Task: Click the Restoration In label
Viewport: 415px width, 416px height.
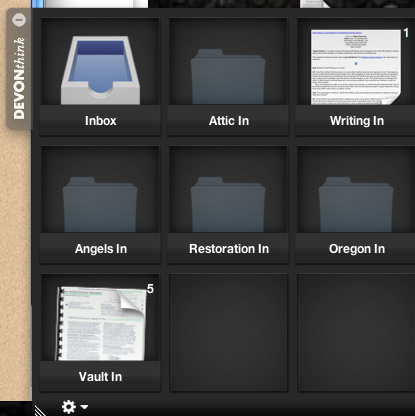Action: click(x=229, y=249)
